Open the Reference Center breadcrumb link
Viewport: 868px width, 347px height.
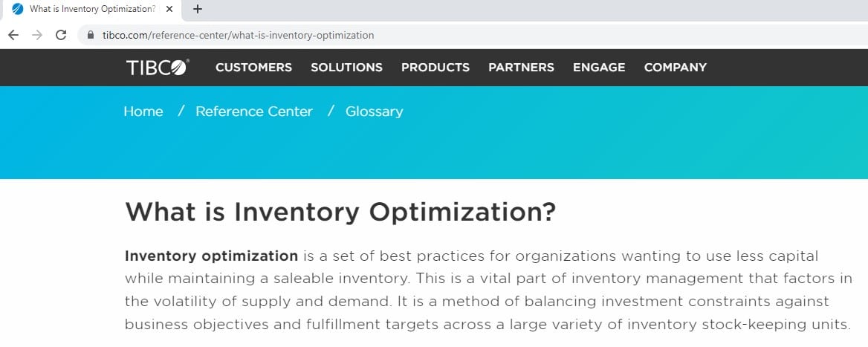pyautogui.click(x=254, y=111)
